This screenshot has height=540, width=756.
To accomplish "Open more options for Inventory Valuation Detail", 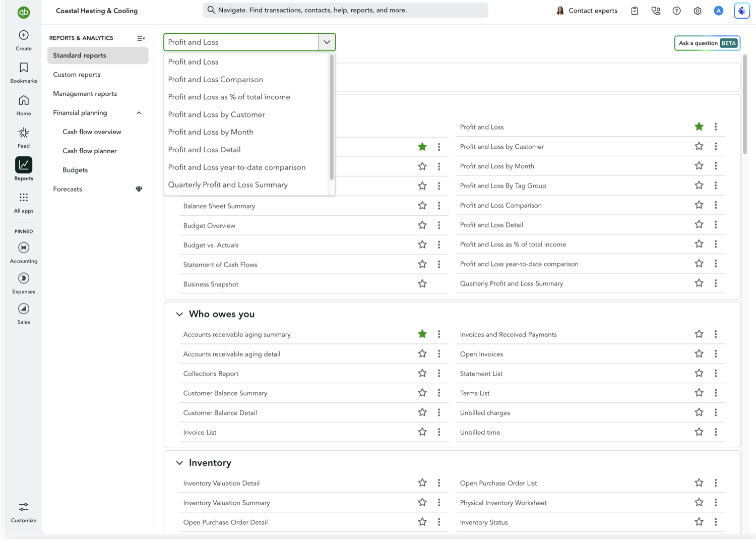I will tap(439, 483).
